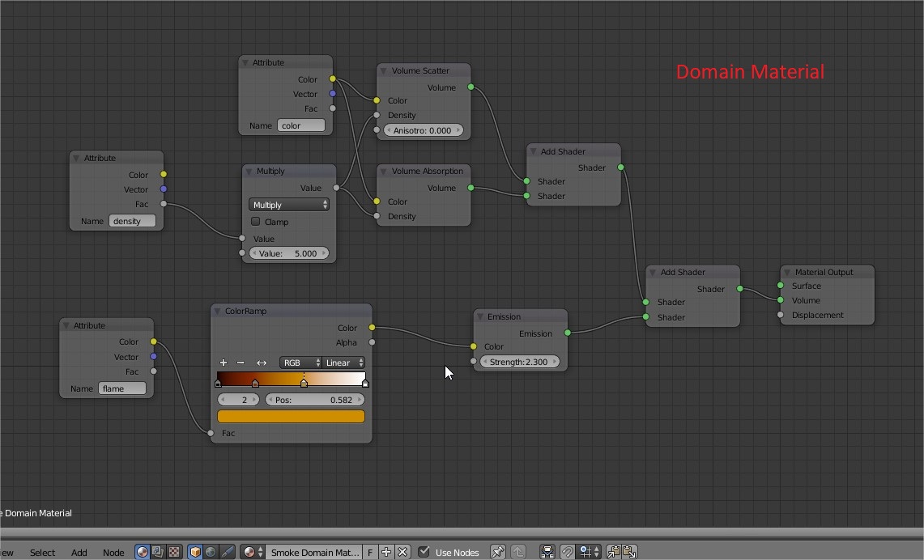Click the ColorRamp gradient bar
Viewport: 924px width, 560px height.
[x=291, y=378]
